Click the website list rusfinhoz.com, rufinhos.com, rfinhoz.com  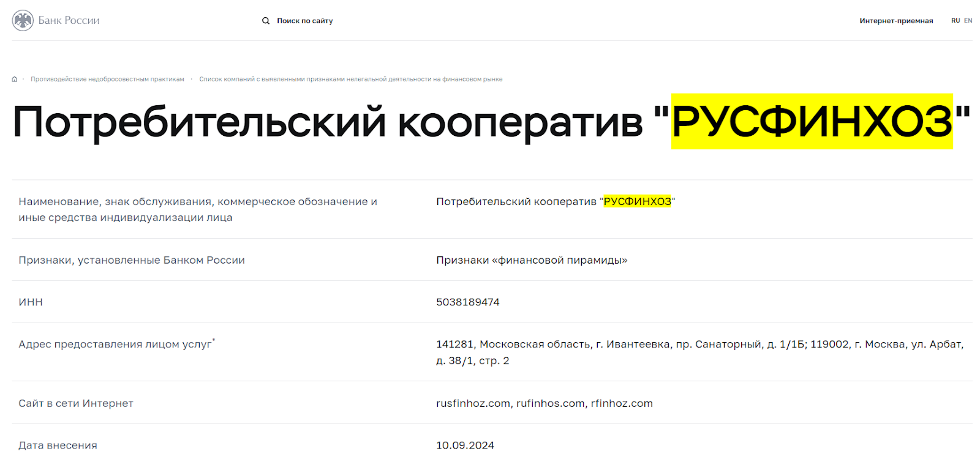click(x=545, y=403)
